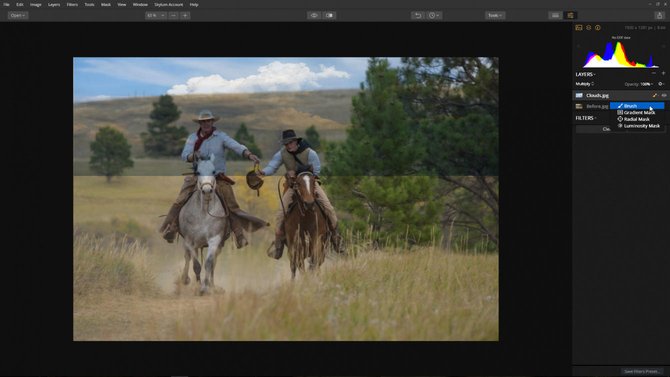Viewport: 670px width, 377px height.
Task: Choose Gradient Mask from mask menu
Action: tap(637, 112)
